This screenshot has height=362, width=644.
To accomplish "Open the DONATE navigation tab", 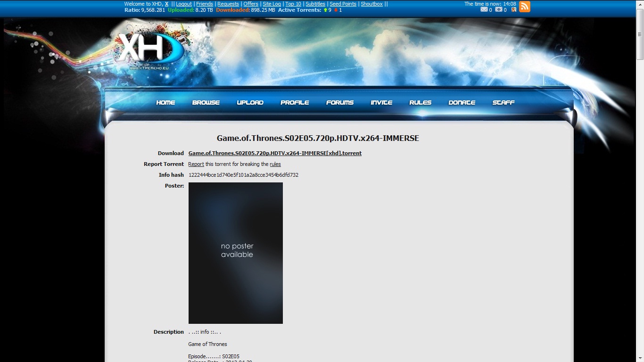I will click(462, 102).
